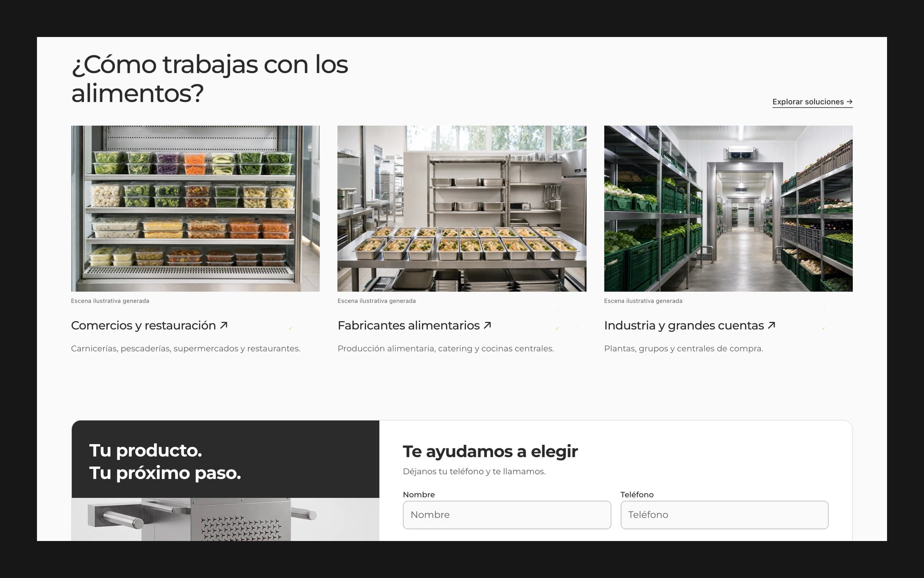924x578 pixels.
Task: Click the cold storage warehouse photo
Action: point(728,208)
